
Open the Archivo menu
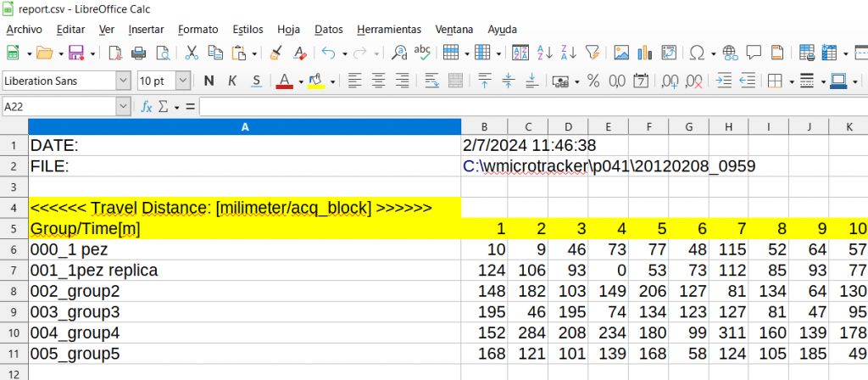pos(24,30)
